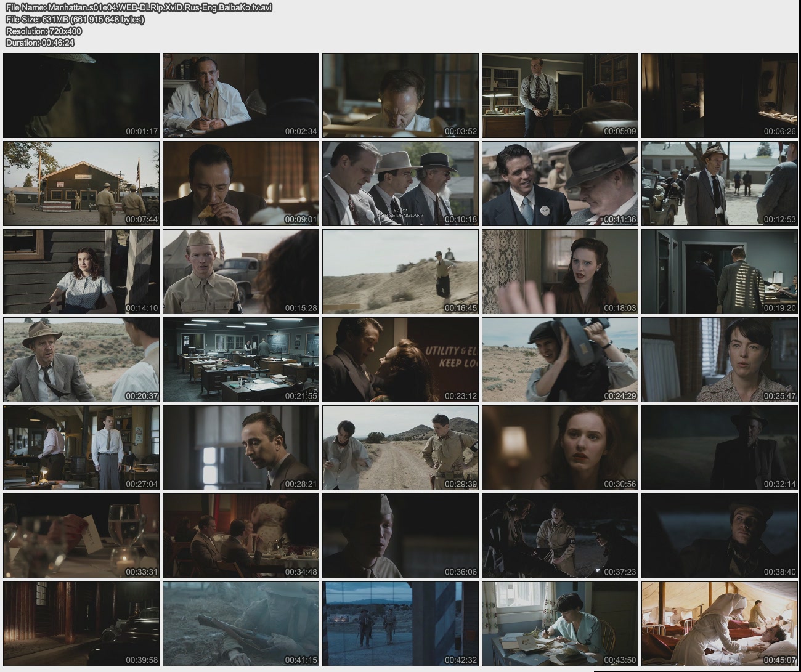
Task: Click the 00:18:03 woman waving hand frame
Action: point(560,272)
